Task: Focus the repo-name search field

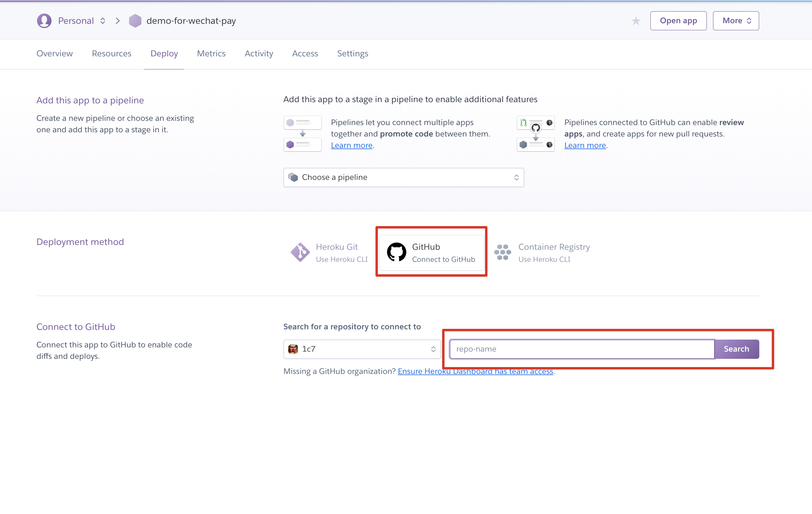Action: coord(582,349)
